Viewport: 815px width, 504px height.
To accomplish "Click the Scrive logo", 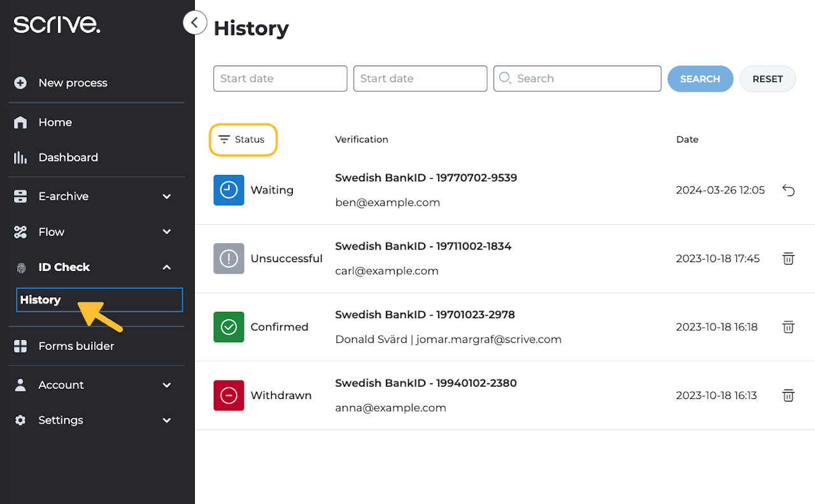I will tap(57, 25).
